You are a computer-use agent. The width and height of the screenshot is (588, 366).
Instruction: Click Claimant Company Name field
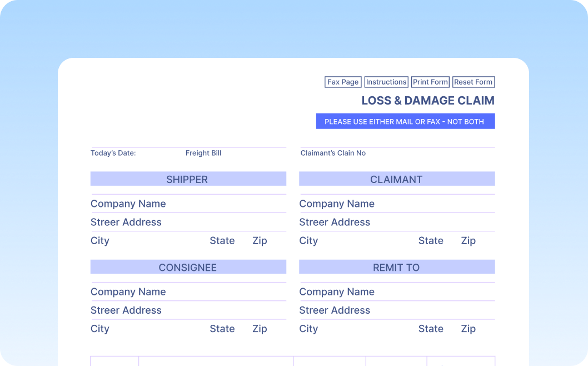(x=433, y=204)
